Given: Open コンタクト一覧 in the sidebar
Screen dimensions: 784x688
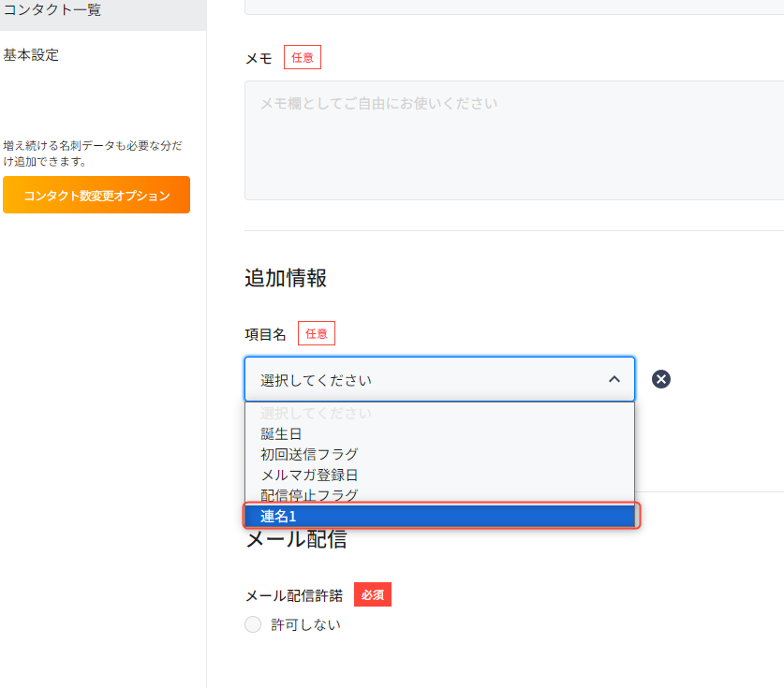Looking at the screenshot, I should click(x=52, y=11).
